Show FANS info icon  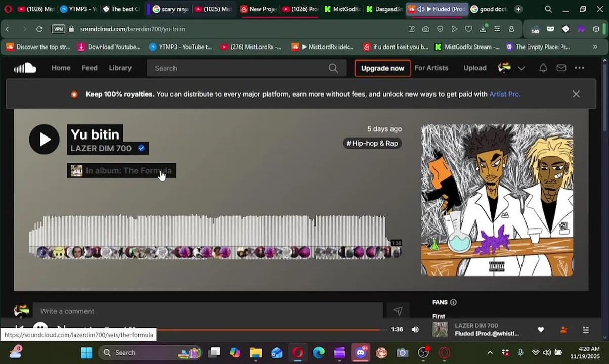(x=453, y=302)
